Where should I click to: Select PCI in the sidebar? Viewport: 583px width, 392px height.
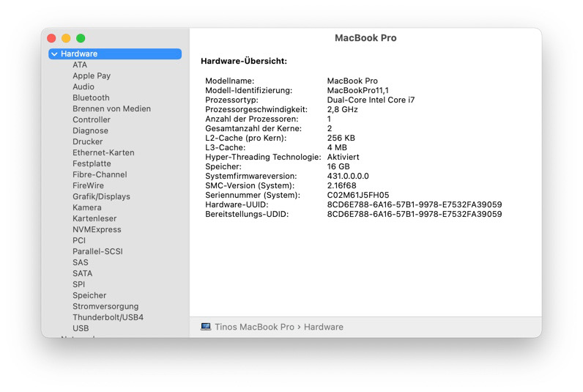79,240
